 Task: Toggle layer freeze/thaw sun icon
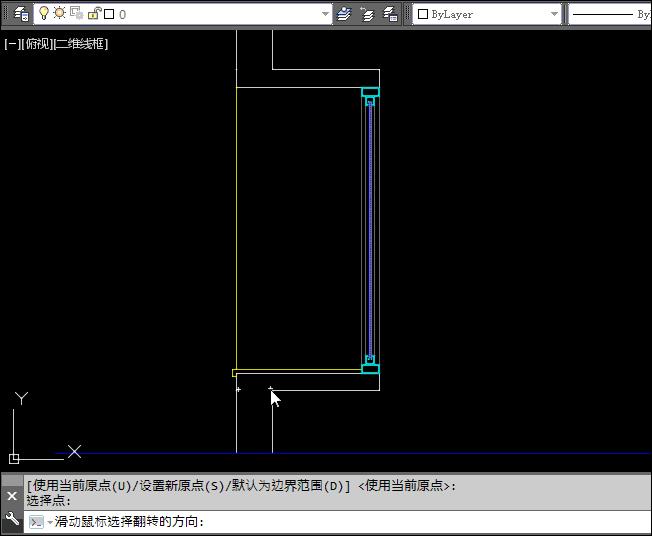pos(59,13)
